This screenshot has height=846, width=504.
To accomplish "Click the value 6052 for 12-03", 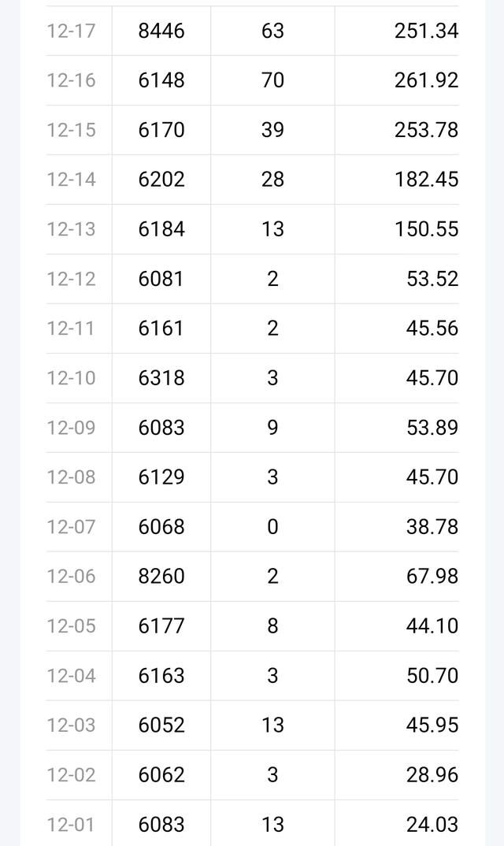I will pyautogui.click(x=161, y=725).
